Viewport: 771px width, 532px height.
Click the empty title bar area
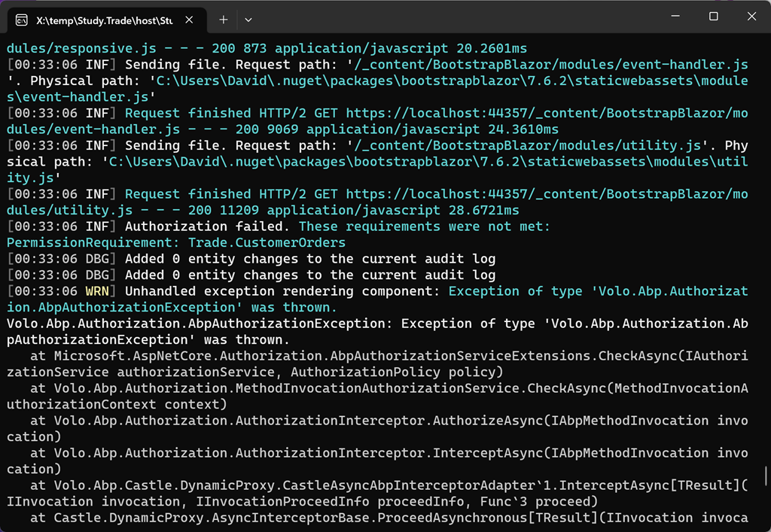tap(452, 17)
